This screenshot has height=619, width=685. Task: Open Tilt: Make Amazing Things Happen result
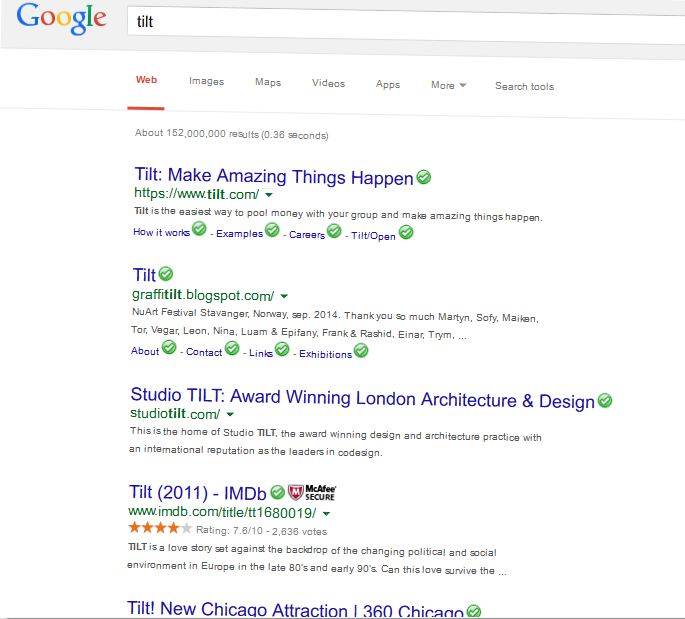[x=274, y=176]
